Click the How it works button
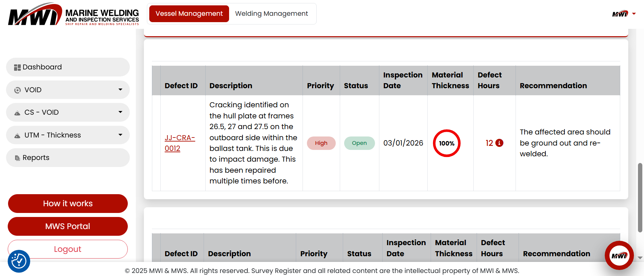Screen dimensions: 644x276 68,204
